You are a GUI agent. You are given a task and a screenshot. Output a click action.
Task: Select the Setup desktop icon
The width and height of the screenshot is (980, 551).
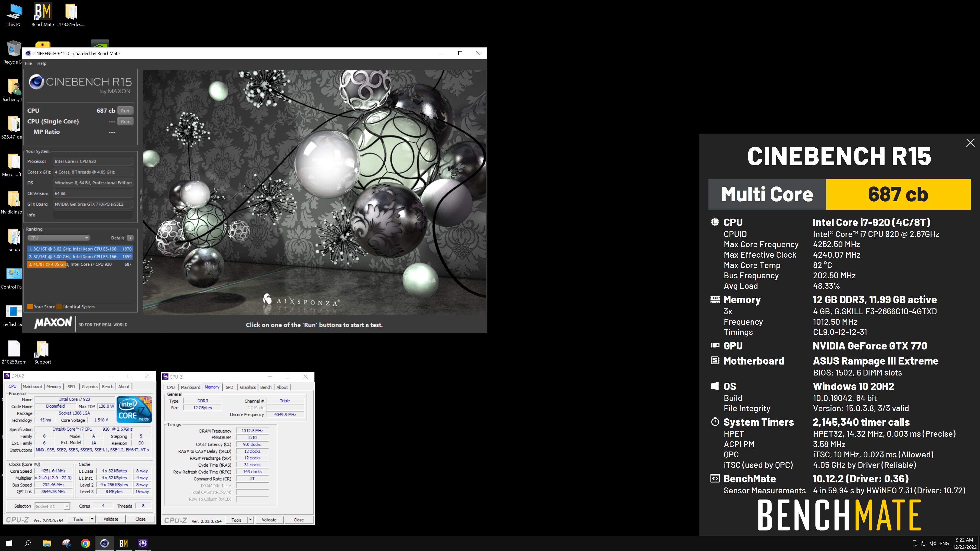[x=14, y=240]
